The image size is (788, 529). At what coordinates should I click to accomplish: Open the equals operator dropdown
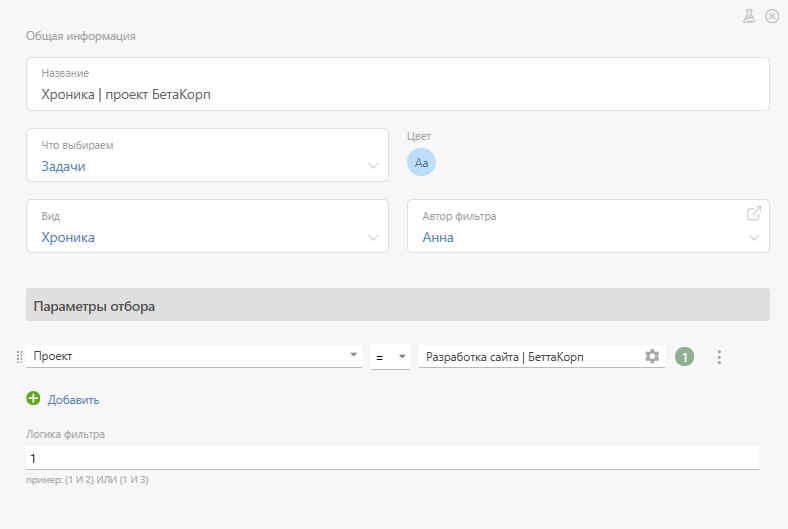pos(390,357)
